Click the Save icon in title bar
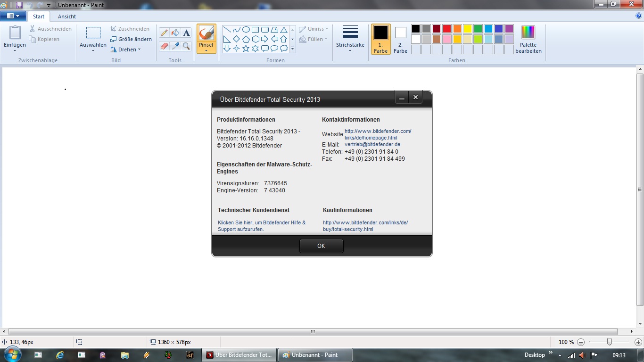 pos(19,5)
